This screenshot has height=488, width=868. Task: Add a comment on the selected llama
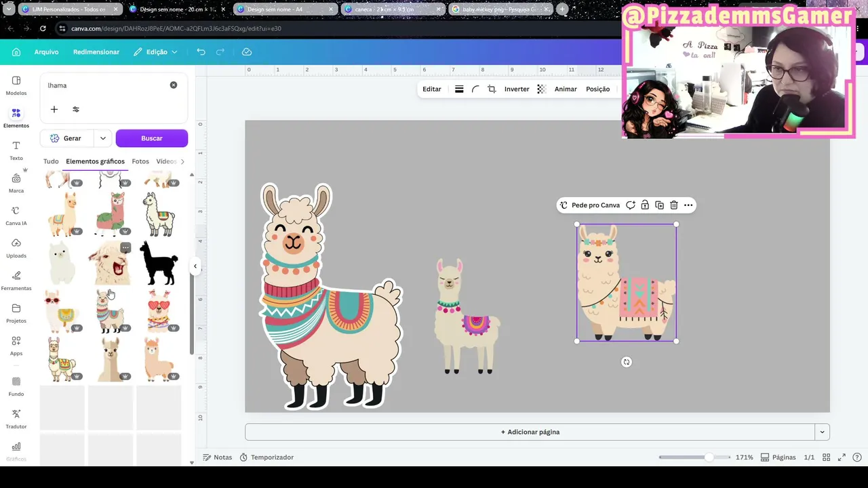click(x=631, y=205)
